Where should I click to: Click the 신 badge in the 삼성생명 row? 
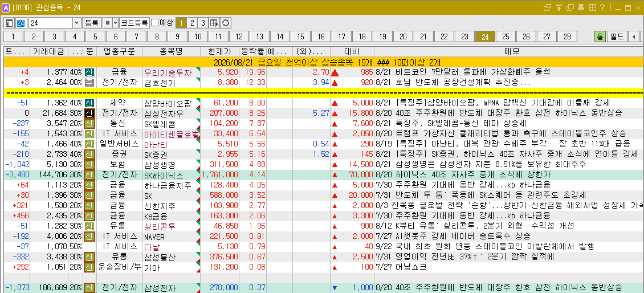(x=89, y=164)
